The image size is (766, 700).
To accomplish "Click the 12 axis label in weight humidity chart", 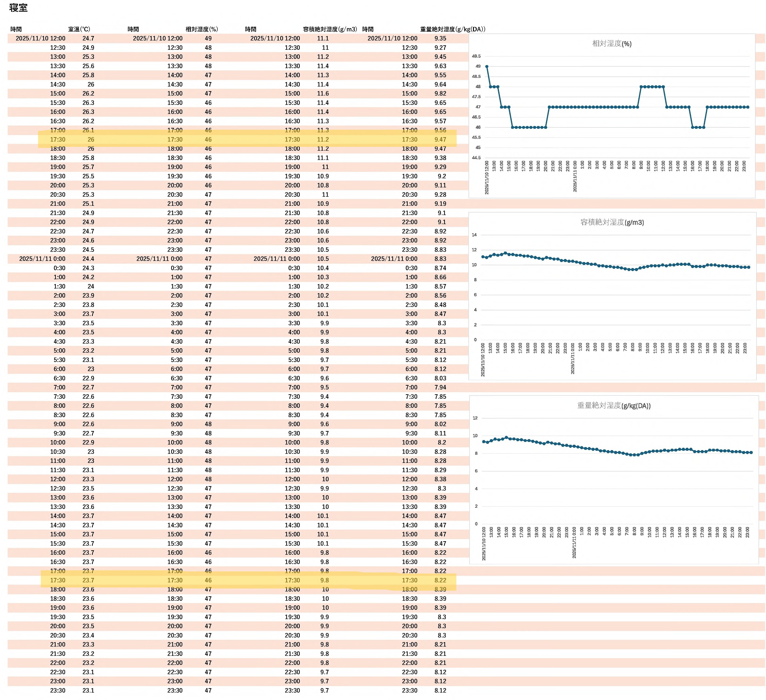I will (x=475, y=418).
